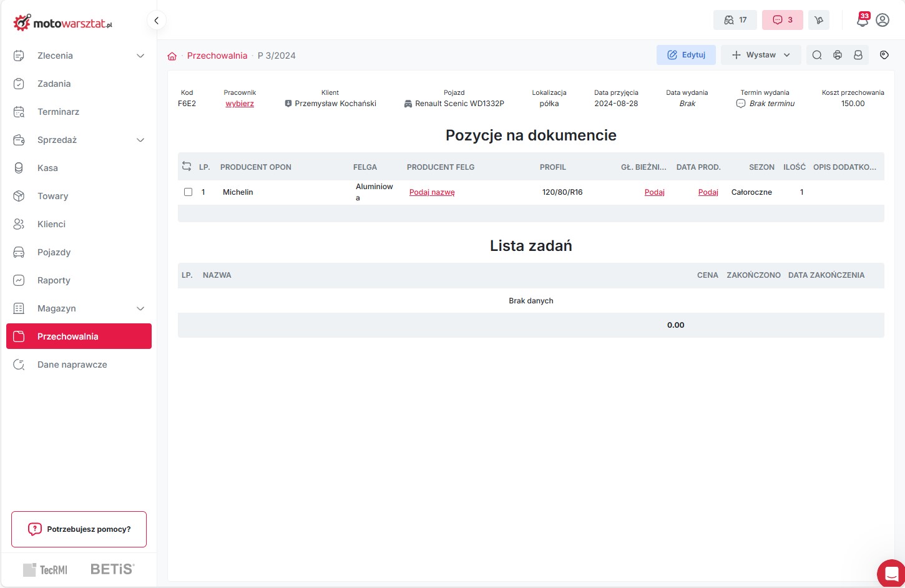Click the home icon in breadcrumb
The width and height of the screenshot is (905, 588).
[x=172, y=56]
